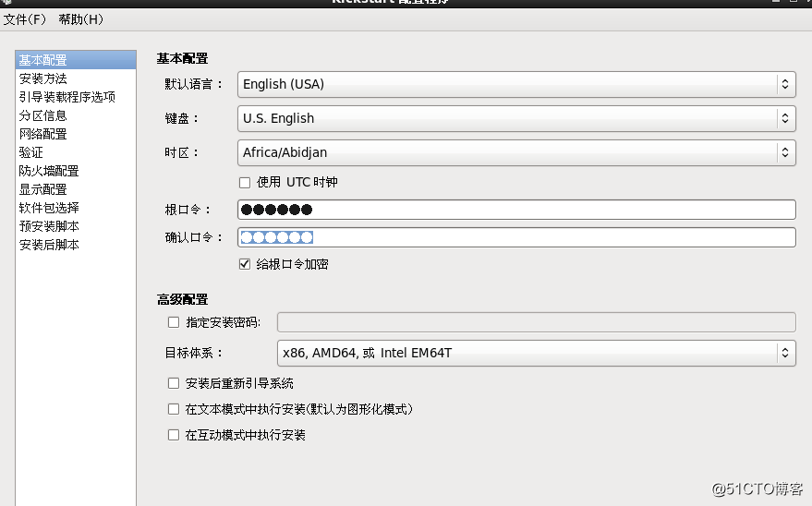Open the 文件(F) menu

[24, 19]
